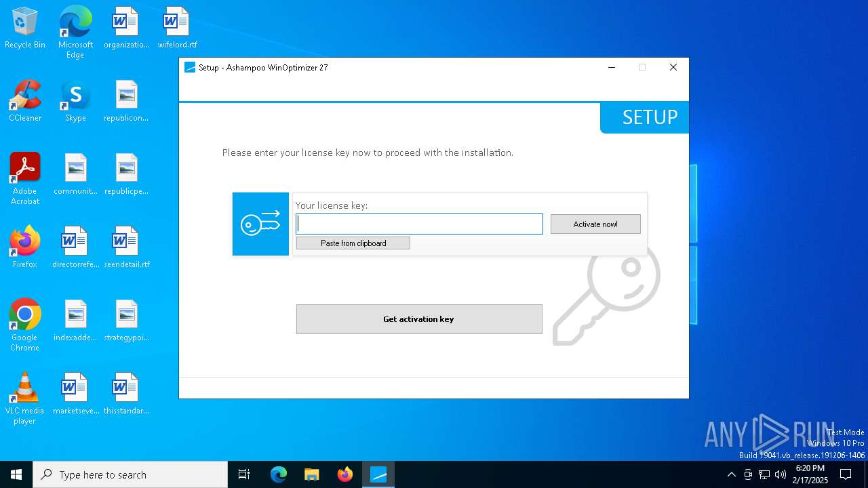Open Task View from taskbar
The height and width of the screenshot is (488, 868).
pyautogui.click(x=244, y=474)
